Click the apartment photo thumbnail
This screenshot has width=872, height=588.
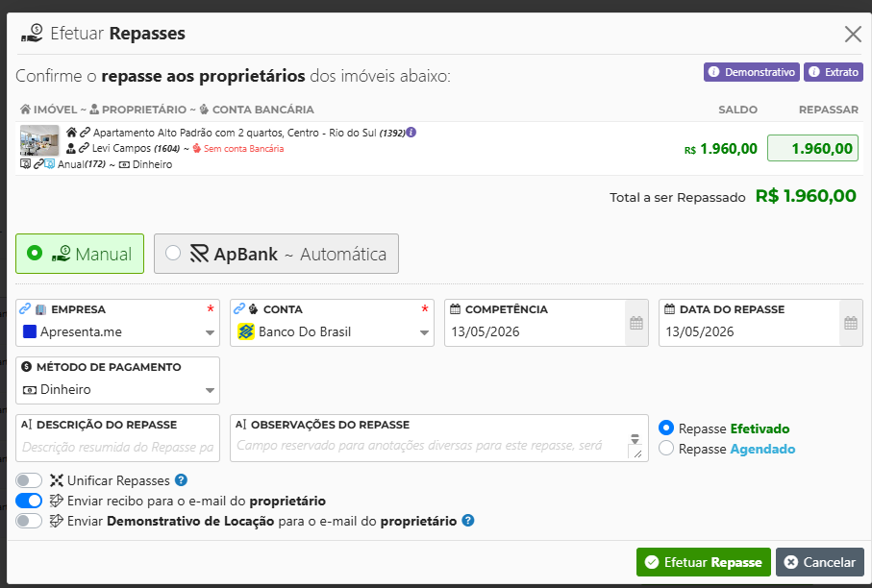click(x=38, y=140)
